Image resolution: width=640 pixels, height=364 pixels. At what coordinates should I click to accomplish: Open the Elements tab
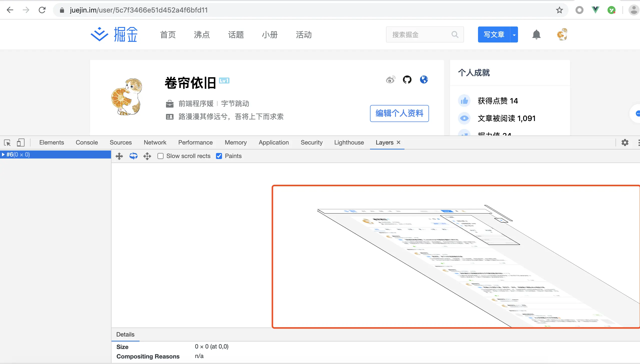[51, 142]
